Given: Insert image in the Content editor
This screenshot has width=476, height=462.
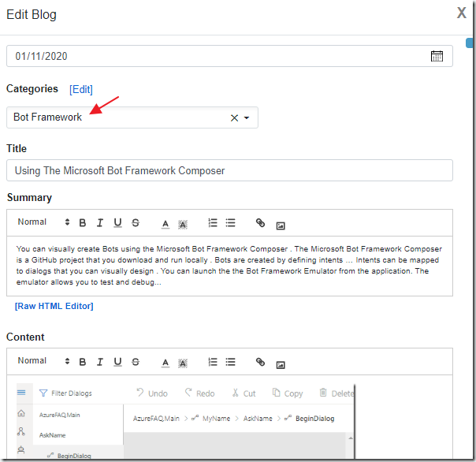Looking at the screenshot, I should coord(281,364).
